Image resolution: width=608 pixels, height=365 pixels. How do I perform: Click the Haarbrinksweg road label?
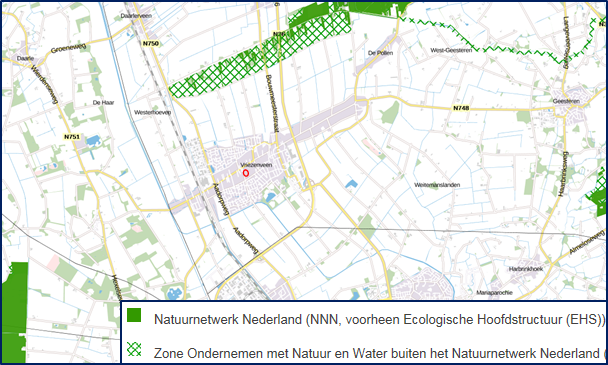[562, 174]
